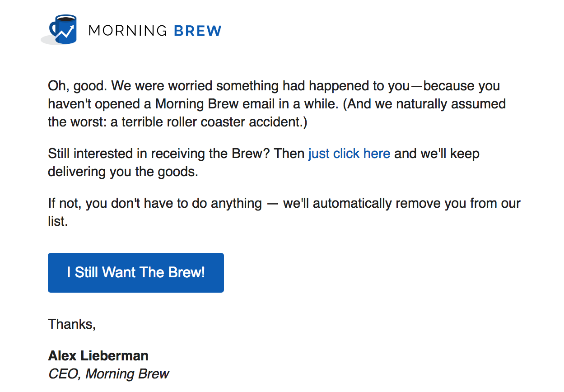Click the blue BREW text in the logo
Screen dimensions: 564x392
click(x=198, y=31)
